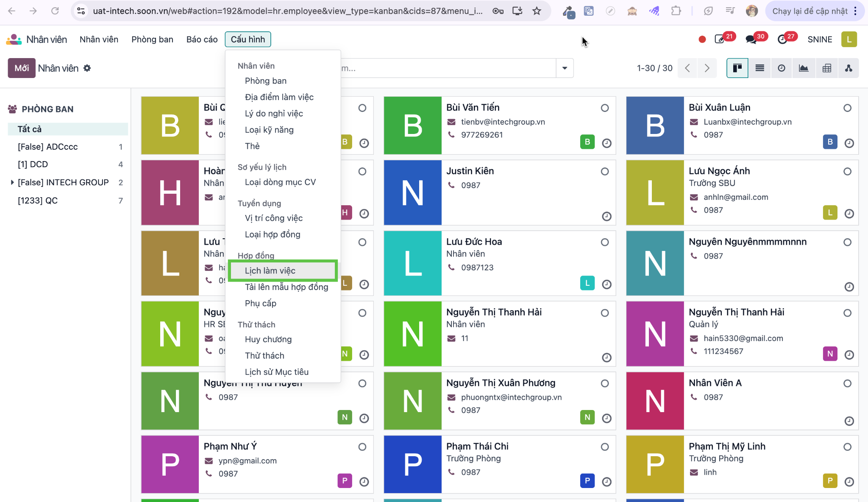
Task: Open the Phòng ban menu
Action: pos(152,39)
